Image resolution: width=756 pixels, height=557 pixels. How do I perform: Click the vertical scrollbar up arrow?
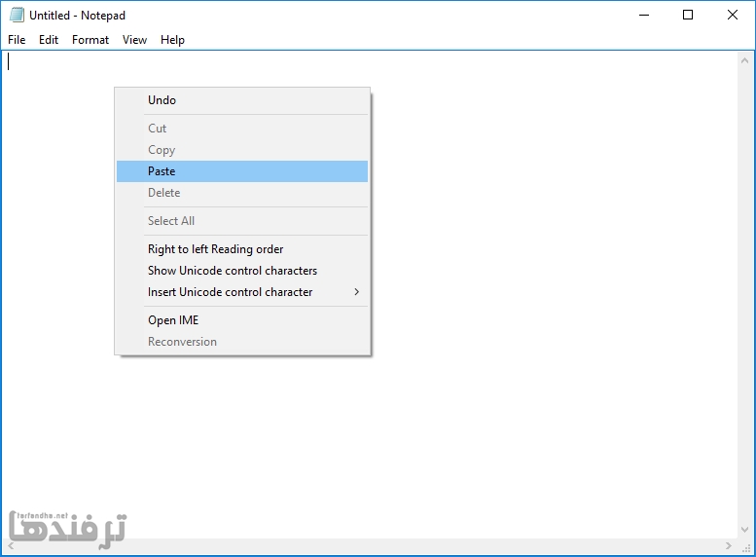[x=744, y=60]
